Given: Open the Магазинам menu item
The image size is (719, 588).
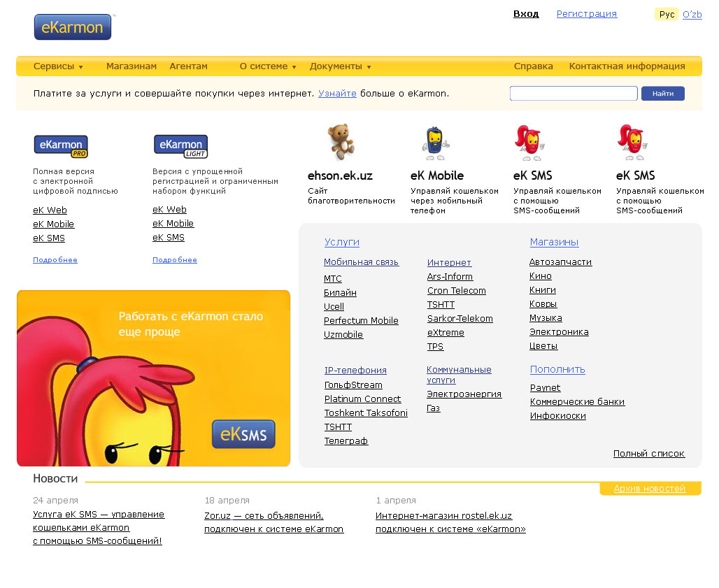Looking at the screenshot, I should pyautogui.click(x=131, y=66).
